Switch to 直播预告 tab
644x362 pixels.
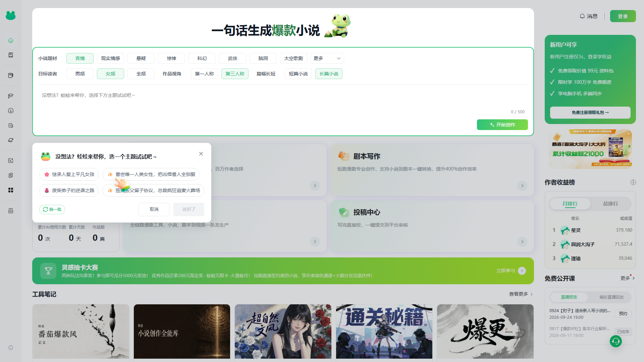click(x=569, y=297)
